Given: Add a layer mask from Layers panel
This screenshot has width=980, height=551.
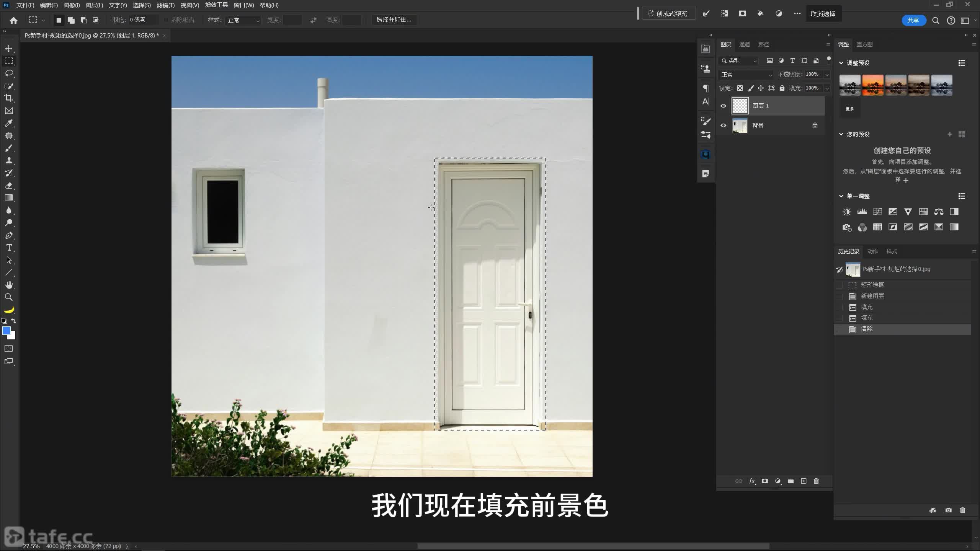Looking at the screenshot, I should (x=764, y=481).
